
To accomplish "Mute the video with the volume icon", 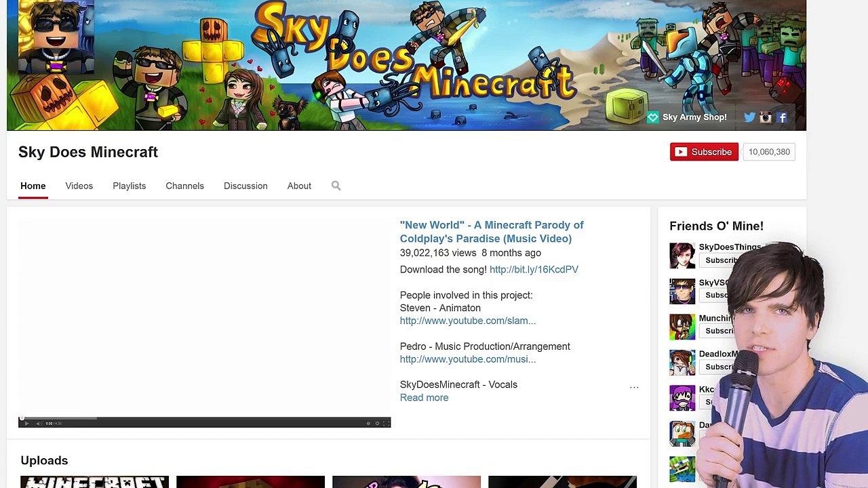I will click(39, 423).
